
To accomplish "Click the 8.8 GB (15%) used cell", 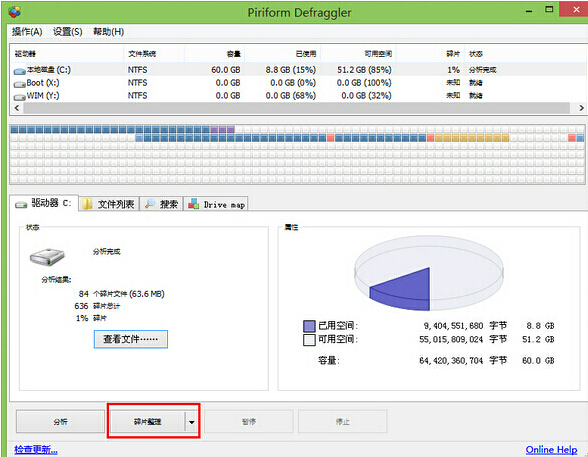I will point(291,70).
